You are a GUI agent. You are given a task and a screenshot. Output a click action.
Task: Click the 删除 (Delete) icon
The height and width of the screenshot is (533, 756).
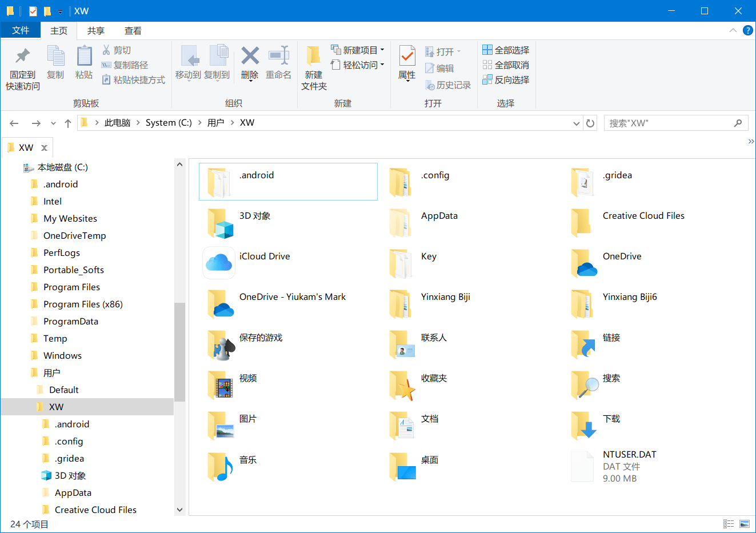[x=250, y=63]
